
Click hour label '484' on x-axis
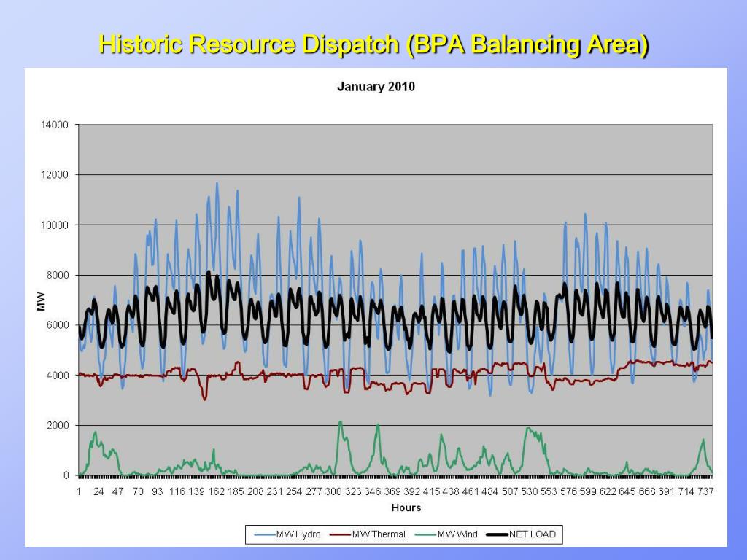pos(490,491)
